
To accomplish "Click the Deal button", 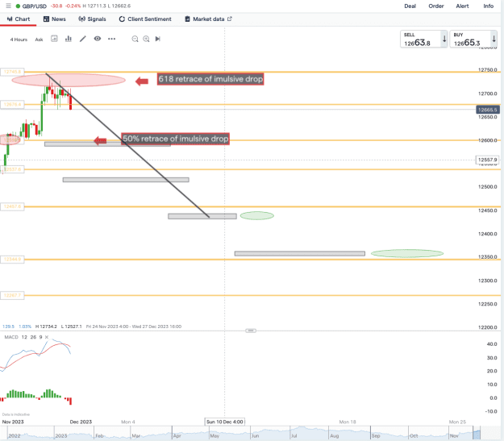I will click(x=410, y=6).
